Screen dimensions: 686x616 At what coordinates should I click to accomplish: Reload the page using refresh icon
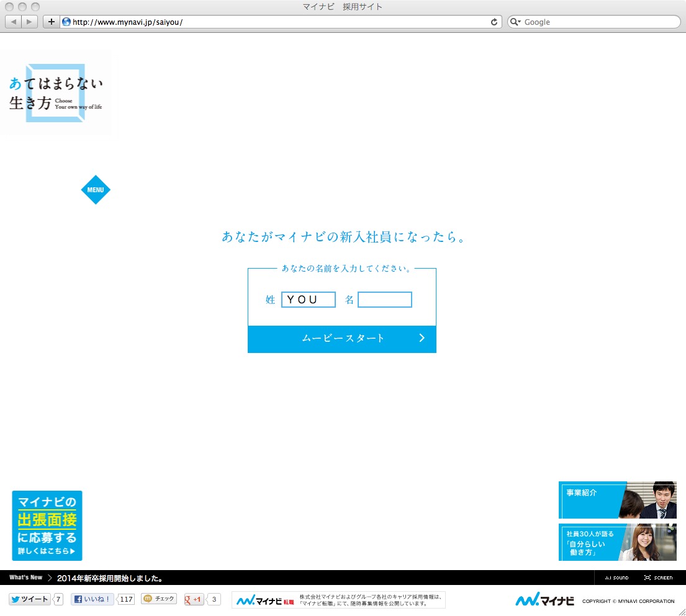[494, 22]
